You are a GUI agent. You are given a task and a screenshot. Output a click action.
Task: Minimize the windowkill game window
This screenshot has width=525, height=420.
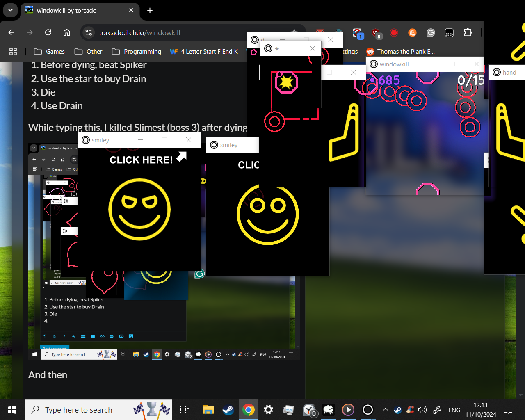[428, 64]
